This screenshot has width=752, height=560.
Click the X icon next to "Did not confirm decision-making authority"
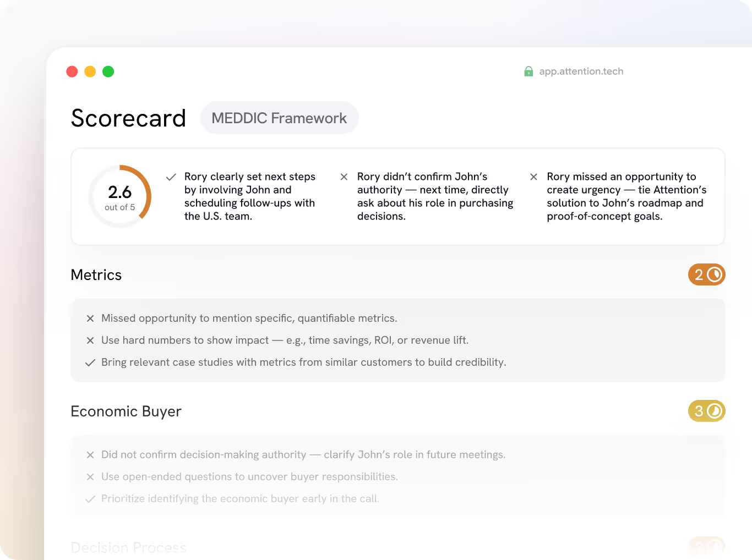[90, 455]
